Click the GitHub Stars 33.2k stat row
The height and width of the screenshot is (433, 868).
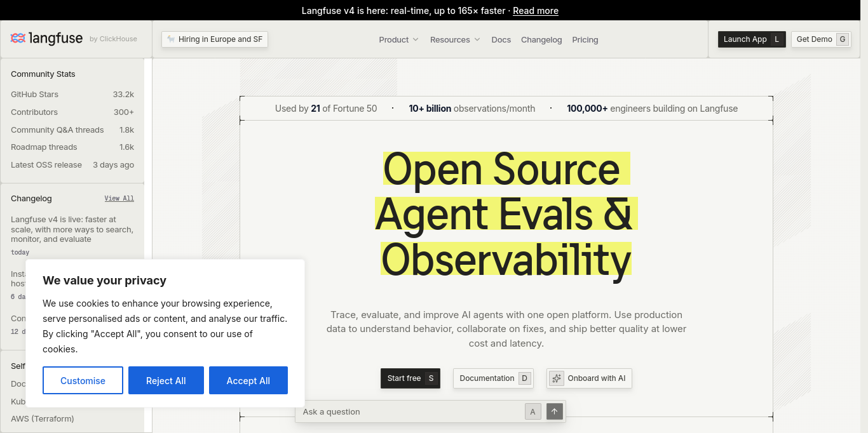(72, 95)
